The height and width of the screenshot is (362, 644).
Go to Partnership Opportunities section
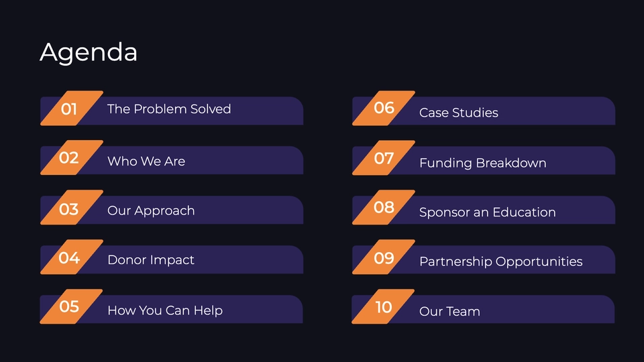[484, 260]
